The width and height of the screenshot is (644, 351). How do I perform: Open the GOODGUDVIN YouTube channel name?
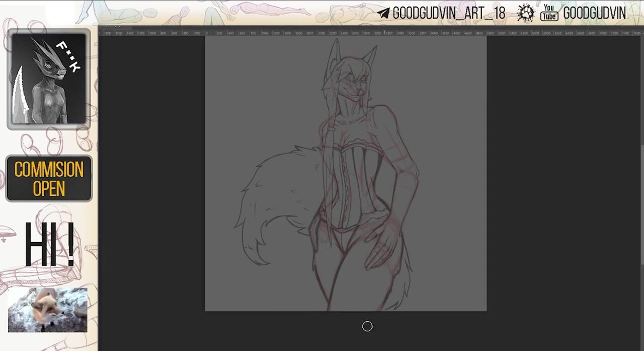(594, 14)
